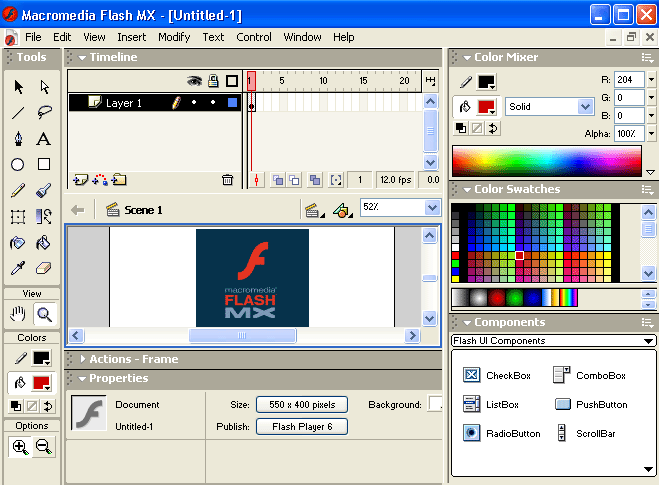Open the File menu
The height and width of the screenshot is (485, 659).
click(x=33, y=37)
